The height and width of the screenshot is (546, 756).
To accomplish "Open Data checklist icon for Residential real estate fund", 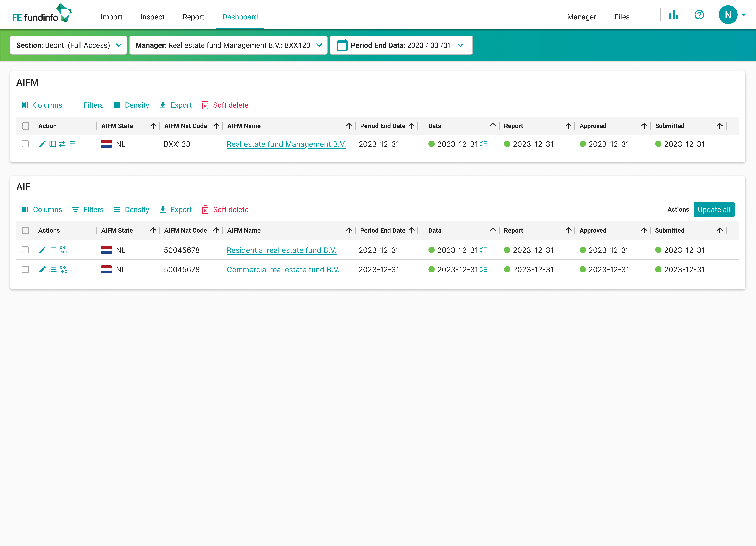I will (x=484, y=250).
